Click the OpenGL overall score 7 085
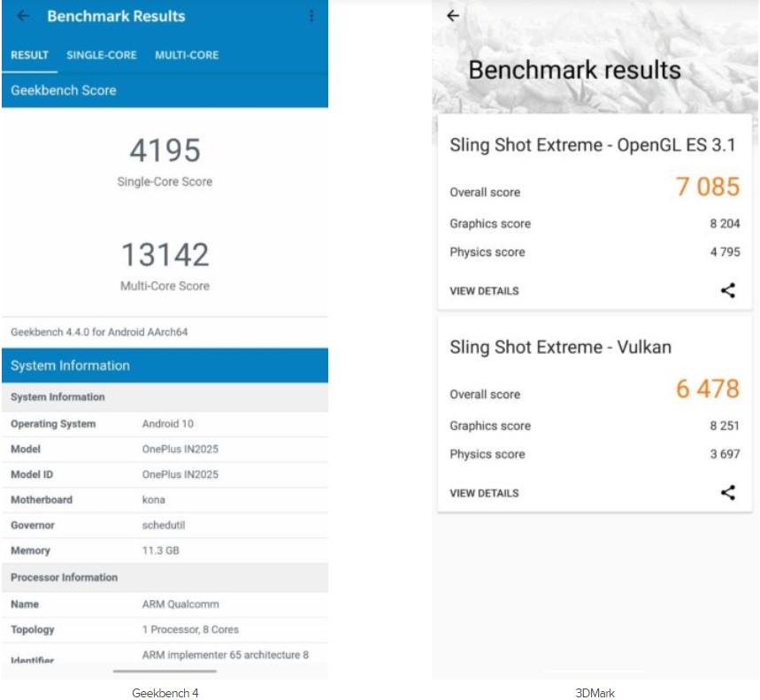This screenshot has width=760, height=700. [x=708, y=187]
